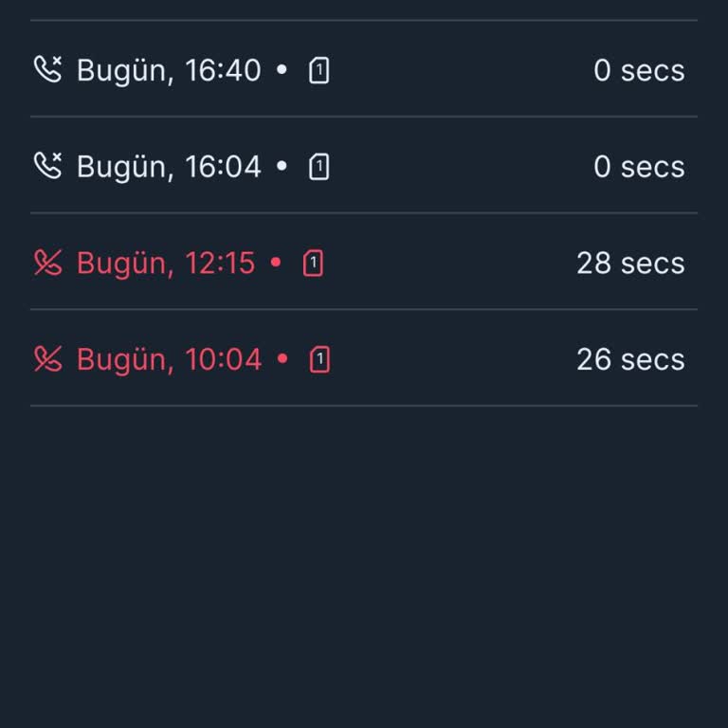Tap the red SIM 1 icon in the 12:15 entry
728x728 pixels.
(313, 264)
